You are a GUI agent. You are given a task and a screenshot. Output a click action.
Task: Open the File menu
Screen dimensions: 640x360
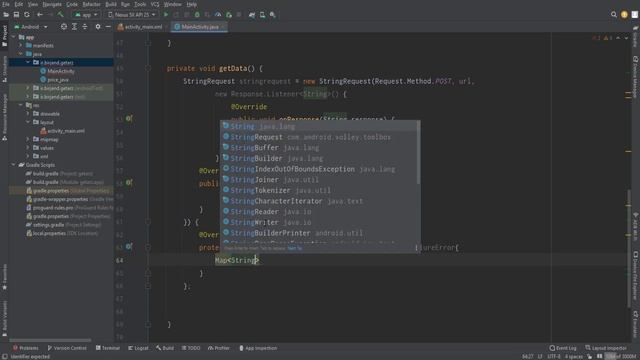point(6,4)
